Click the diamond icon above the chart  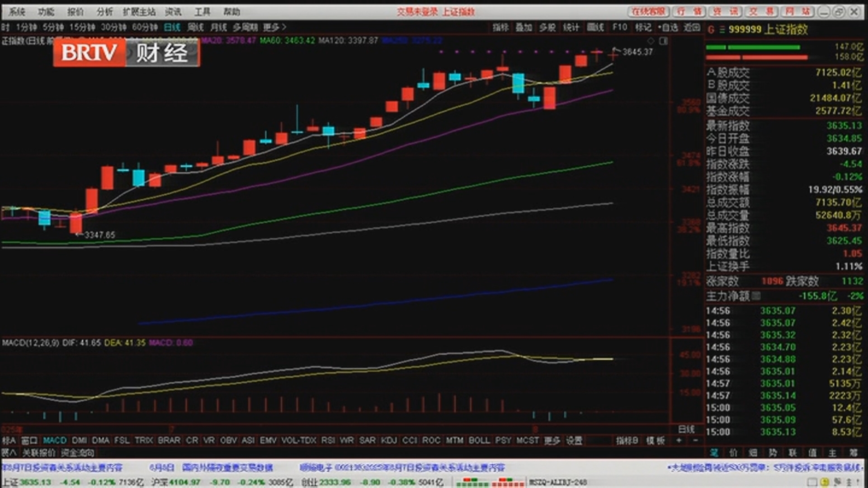(651, 41)
